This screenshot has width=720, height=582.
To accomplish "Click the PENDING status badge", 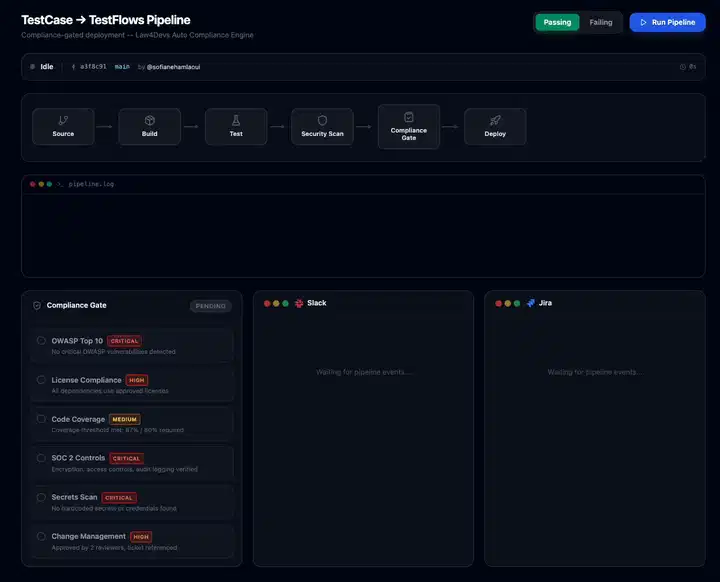I will pos(211,306).
